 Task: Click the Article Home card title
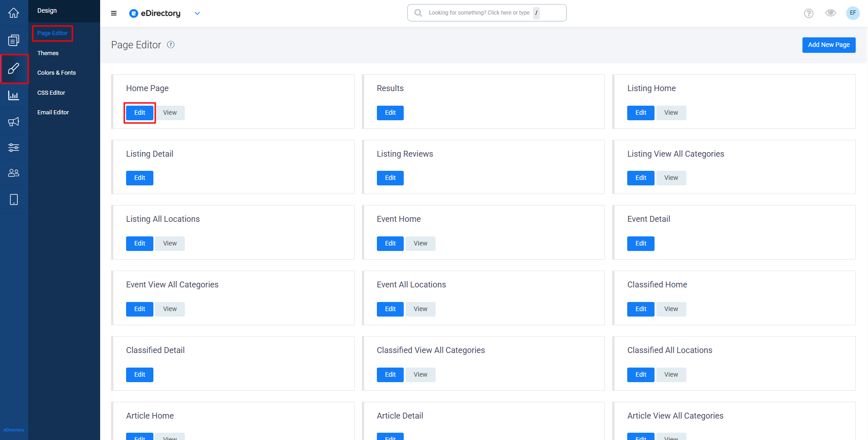[x=150, y=416]
